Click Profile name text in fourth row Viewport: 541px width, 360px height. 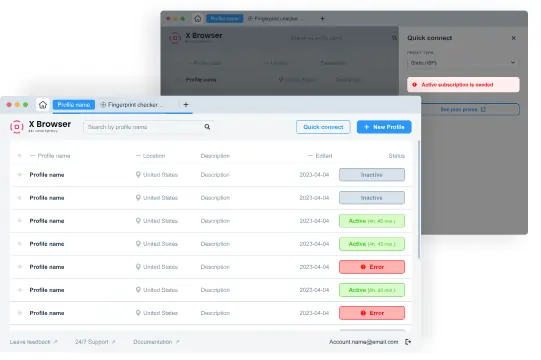47,244
